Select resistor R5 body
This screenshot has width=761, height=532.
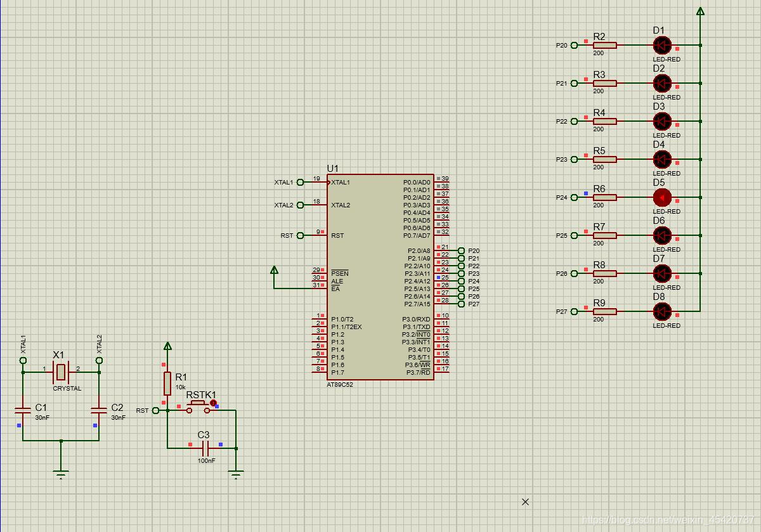pyautogui.click(x=604, y=159)
